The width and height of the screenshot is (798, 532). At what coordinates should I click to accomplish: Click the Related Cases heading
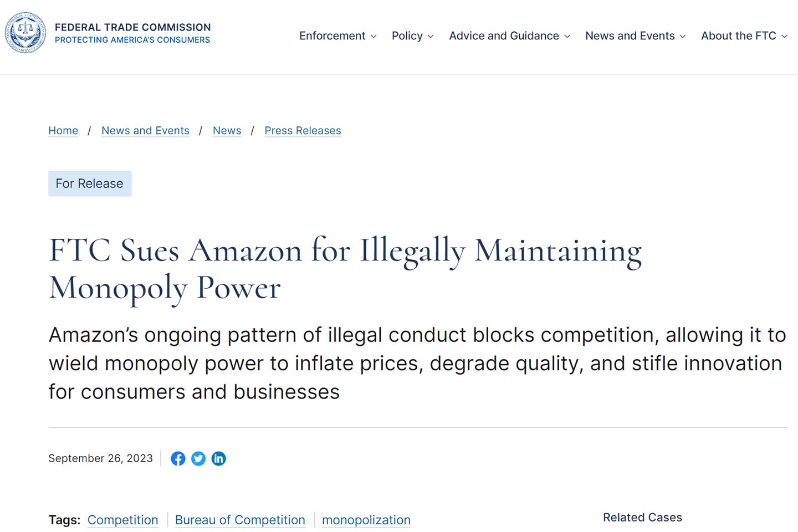click(x=642, y=518)
